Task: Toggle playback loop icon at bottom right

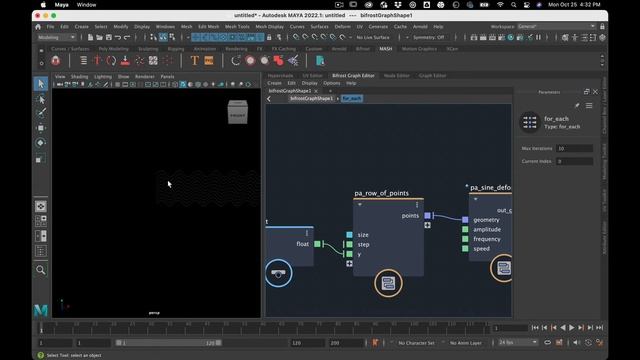Action: point(547,342)
